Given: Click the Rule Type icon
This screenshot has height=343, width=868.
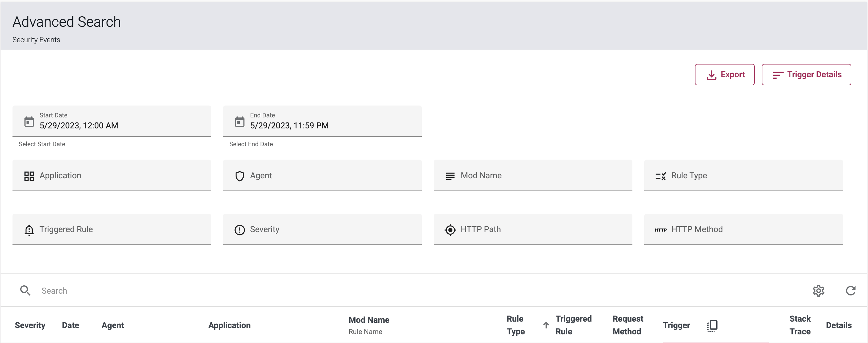Looking at the screenshot, I should 661,176.
